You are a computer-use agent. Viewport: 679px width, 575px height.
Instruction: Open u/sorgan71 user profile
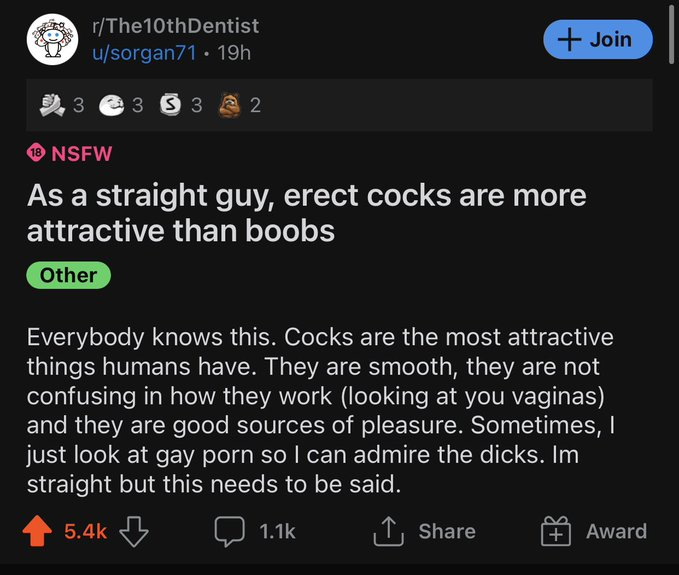click(x=144, y=53)
